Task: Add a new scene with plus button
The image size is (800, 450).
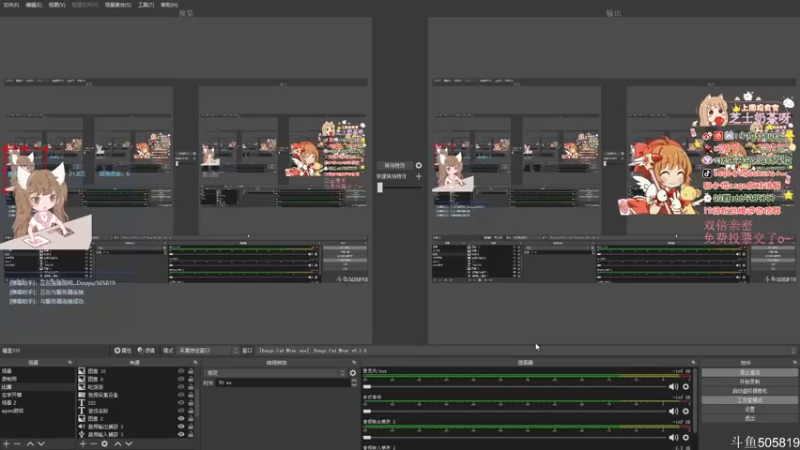Action: pyautogui.click(x=6, y=444)
